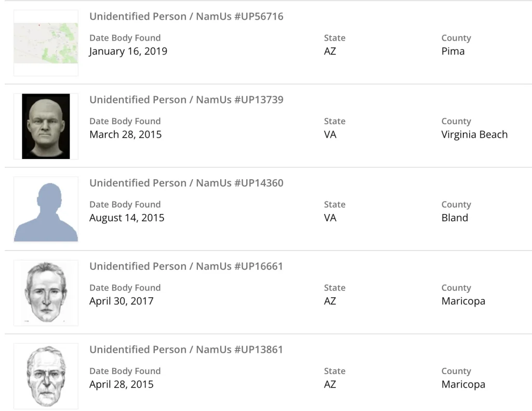Select the AZ state value for UP56716
The width and height of the screenshot is (532, 411).
(x=330, y=51)
